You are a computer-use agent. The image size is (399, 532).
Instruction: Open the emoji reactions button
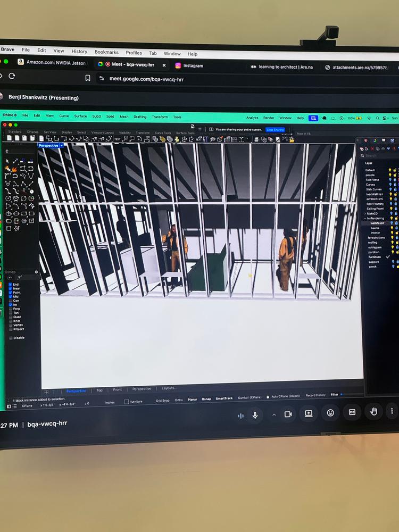pos(330,413)
